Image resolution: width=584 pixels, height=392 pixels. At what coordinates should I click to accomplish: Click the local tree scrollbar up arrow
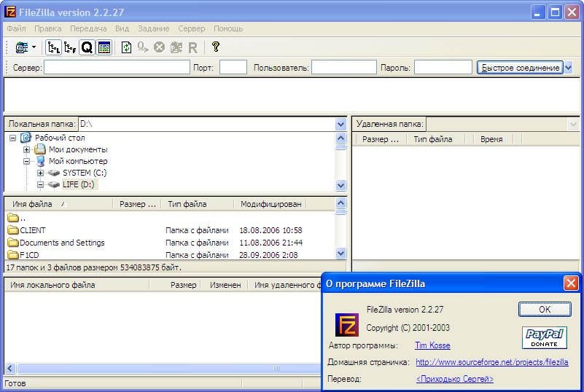pos(340,138)
